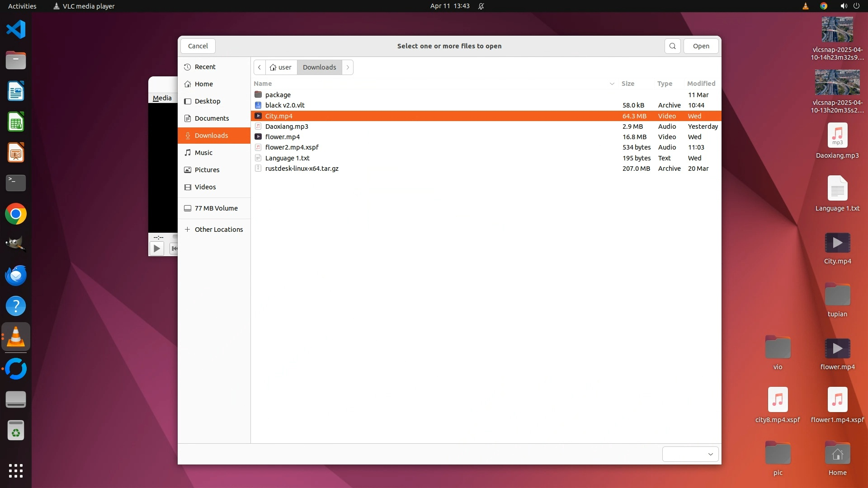Viewport: 868px width, 488px height.
Task: Open the file type filter dropdown
Action: click(x=690, y=454)
